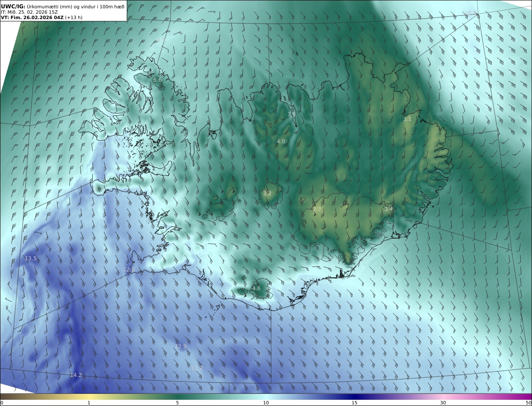532x406 pixels.
Task: Click the '30' tick on the color scale
Action: (443, 403)
